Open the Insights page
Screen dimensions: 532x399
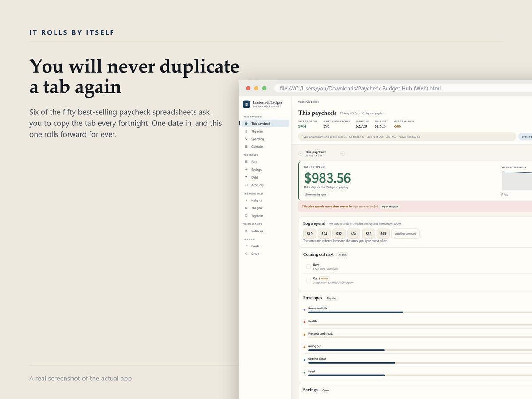[256, 200]
